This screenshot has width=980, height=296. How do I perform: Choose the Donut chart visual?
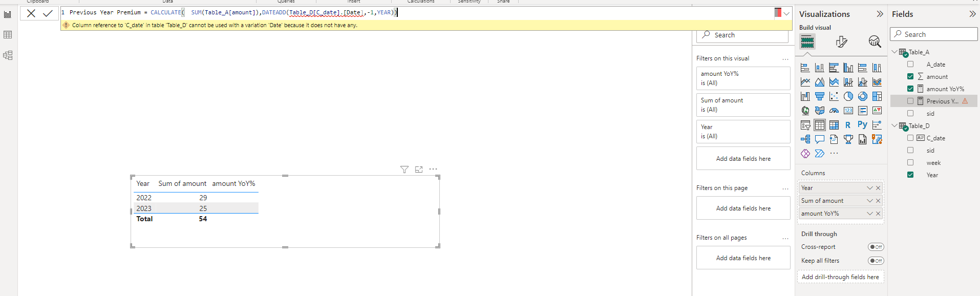(863, 96)
